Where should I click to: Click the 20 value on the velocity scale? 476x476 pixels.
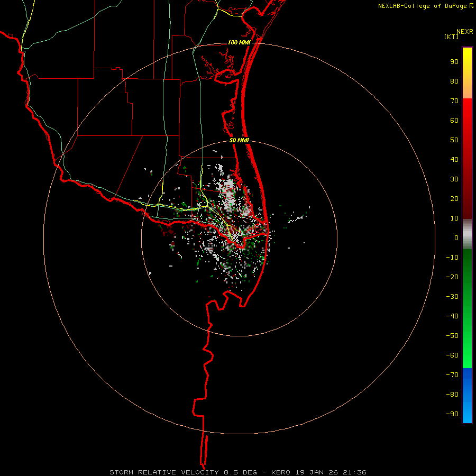(x=454, y=198)
